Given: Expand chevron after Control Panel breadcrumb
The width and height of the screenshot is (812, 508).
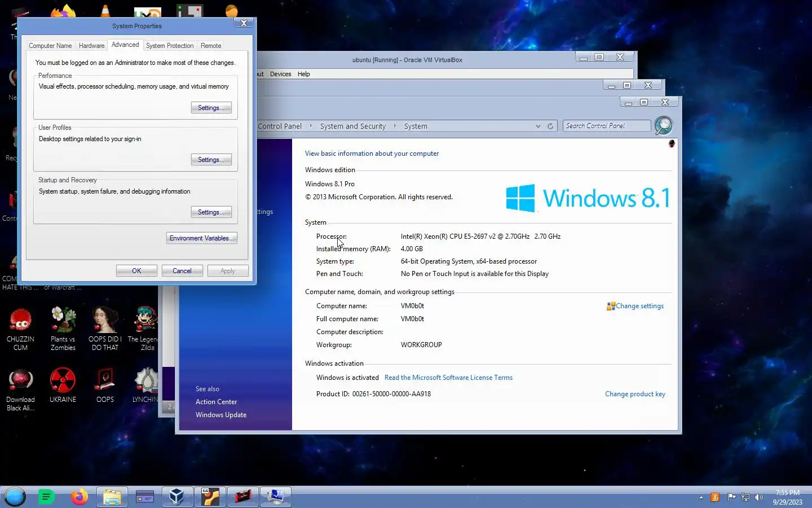Looking at the screenshot, I should point(311,126).
